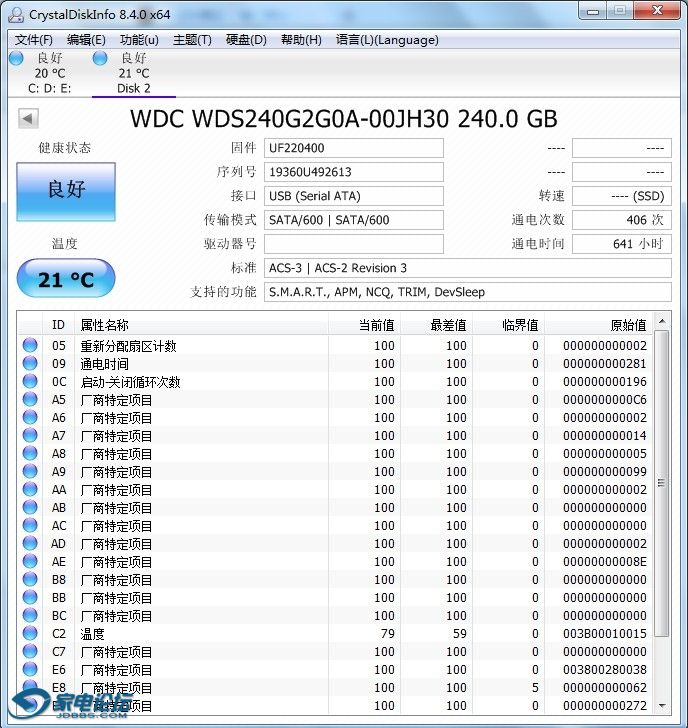Click blue status orb for attribute C7
Viewport: 688px width, 728px height.
(x=30, y=651)
